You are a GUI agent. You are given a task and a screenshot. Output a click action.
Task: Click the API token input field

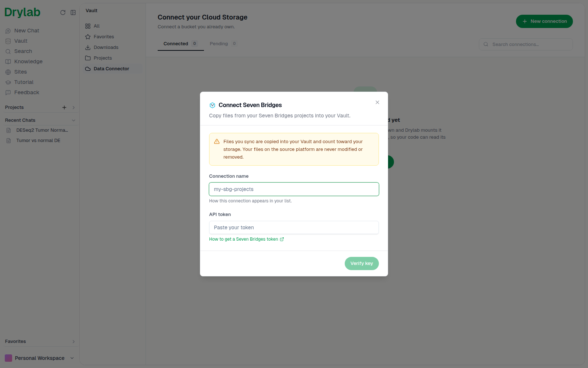(294, 227)
